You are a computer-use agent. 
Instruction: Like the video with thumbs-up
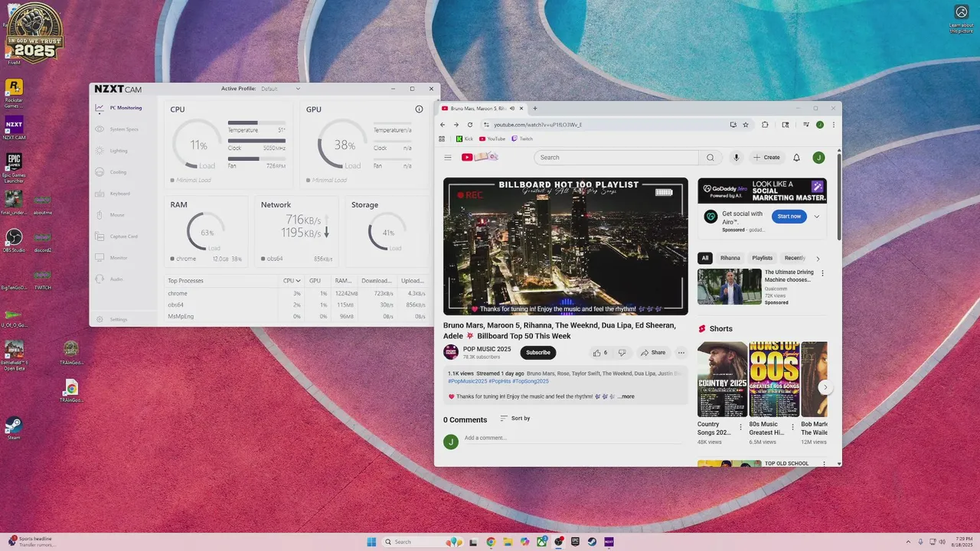599,353
